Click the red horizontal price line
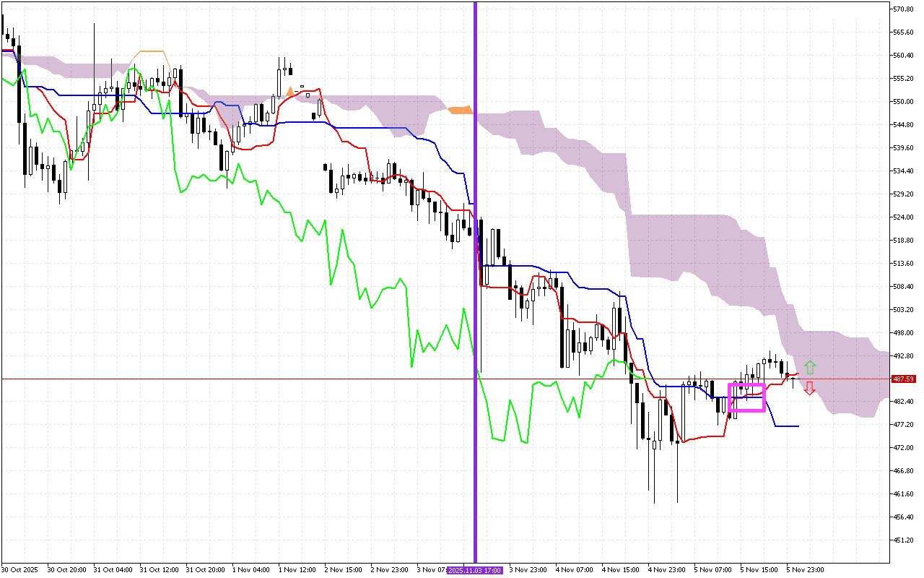 click(x=289, y=379)
